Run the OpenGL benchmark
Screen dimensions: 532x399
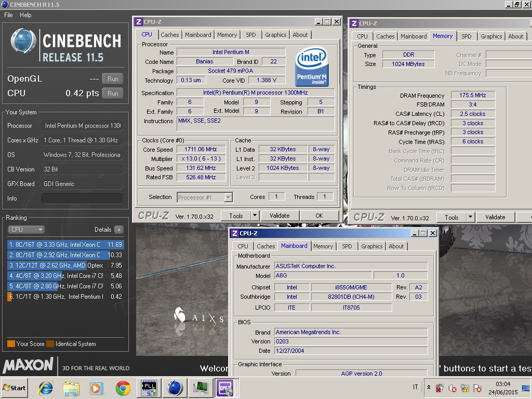113,79
